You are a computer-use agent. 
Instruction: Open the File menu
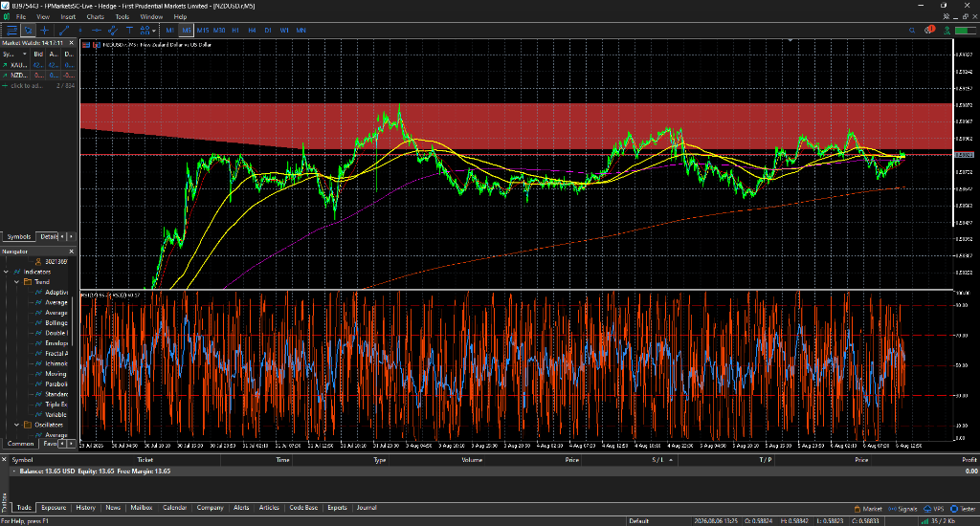[21, 17]
